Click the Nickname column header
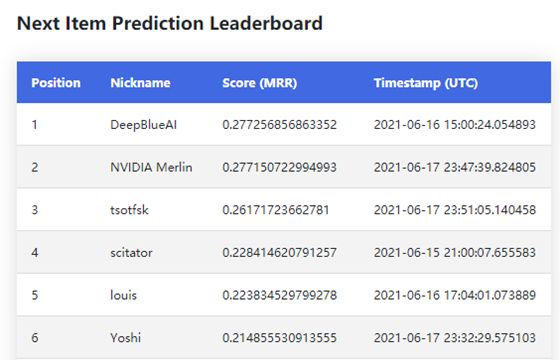560x360 pixels. click(140, 83)
